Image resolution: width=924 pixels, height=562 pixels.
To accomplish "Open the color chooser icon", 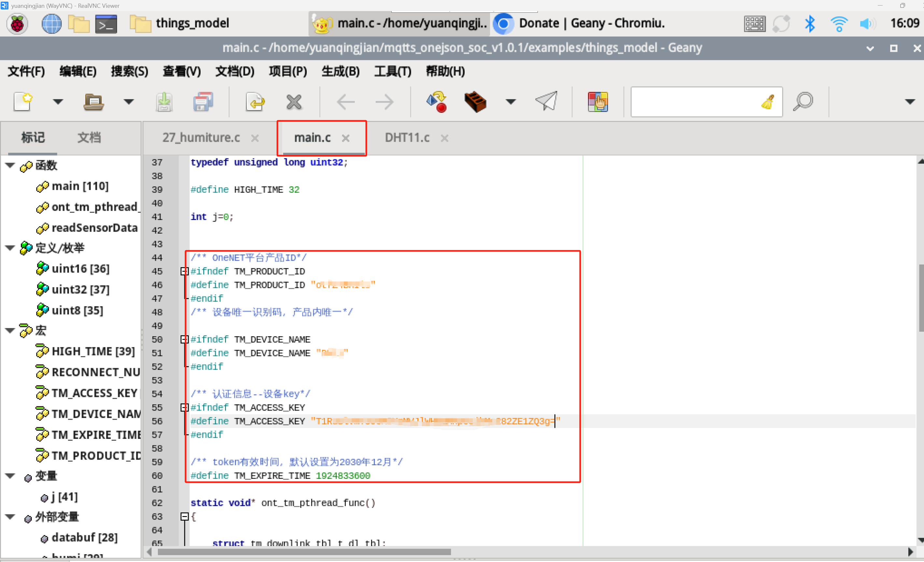I will click(x=597, y=102).
